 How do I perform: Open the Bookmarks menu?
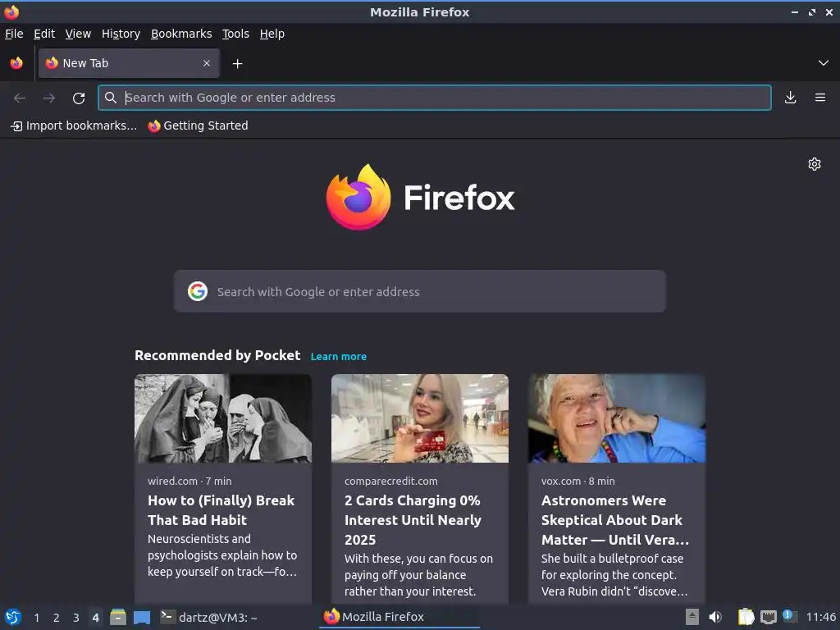click(x=181, y=34)
